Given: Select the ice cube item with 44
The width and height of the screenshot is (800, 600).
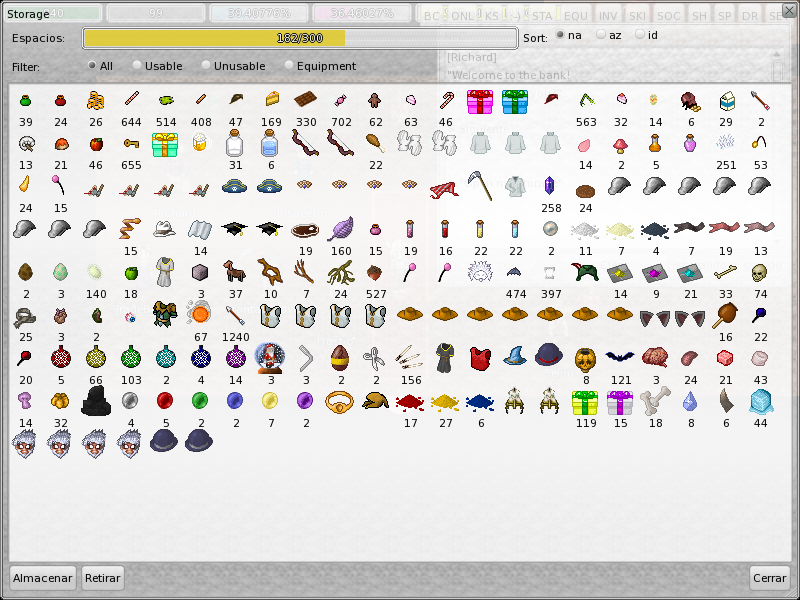Looking at the screenshot, I should click(761, 402).
